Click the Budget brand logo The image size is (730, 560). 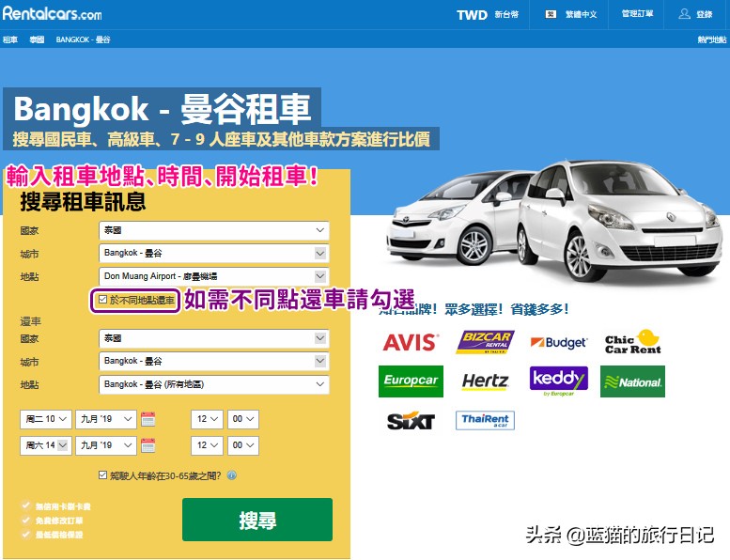pos(559,343)
